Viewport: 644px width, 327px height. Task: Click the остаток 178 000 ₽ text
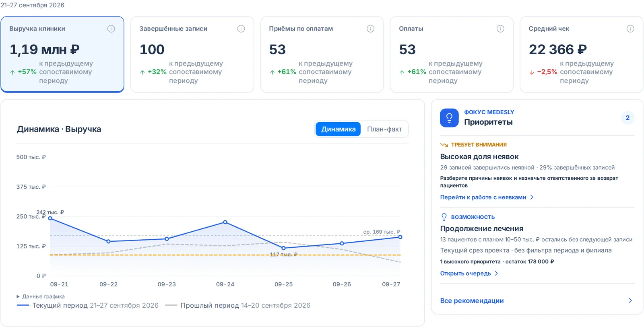(x=530, y=261)
